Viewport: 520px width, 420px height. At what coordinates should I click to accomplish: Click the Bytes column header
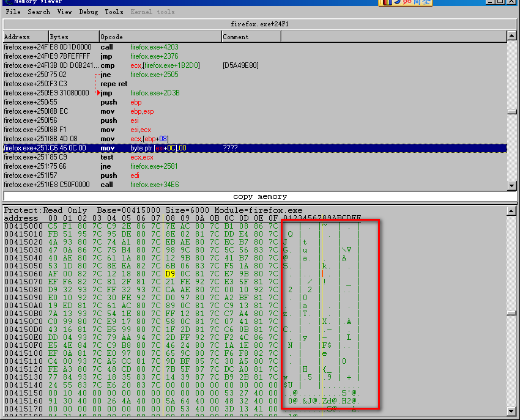pyautogui.click(x=73, y=37)
